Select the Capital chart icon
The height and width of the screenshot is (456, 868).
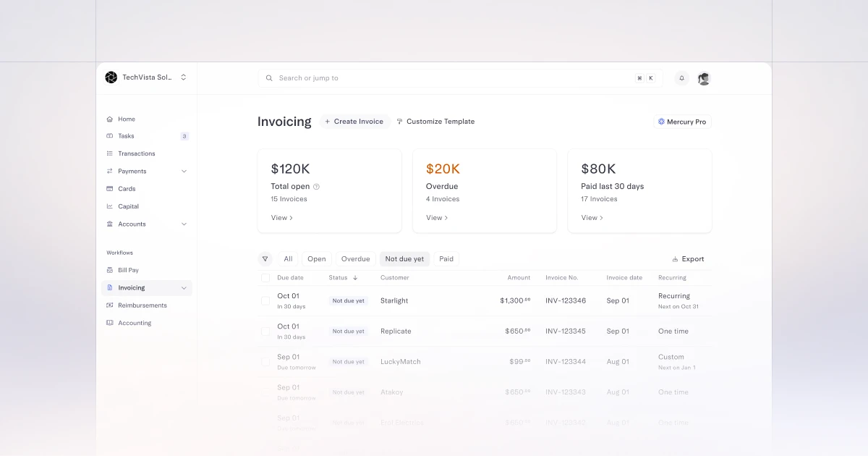tap(111, 206)
